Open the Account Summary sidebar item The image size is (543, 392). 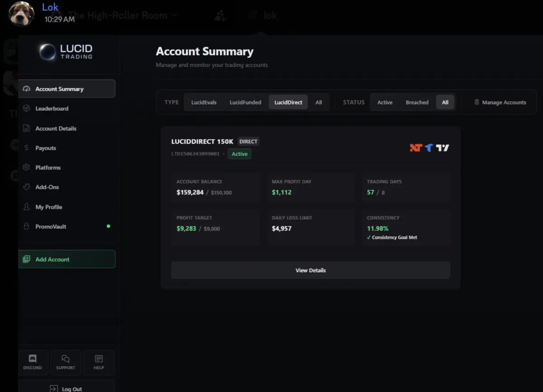click(67, 89)
